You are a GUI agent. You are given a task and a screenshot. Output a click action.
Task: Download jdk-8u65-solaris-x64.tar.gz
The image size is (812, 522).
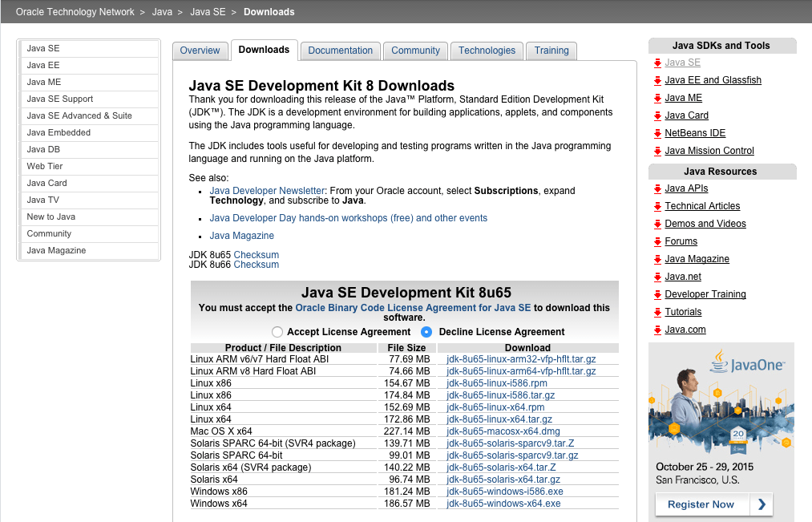(503, 480)
